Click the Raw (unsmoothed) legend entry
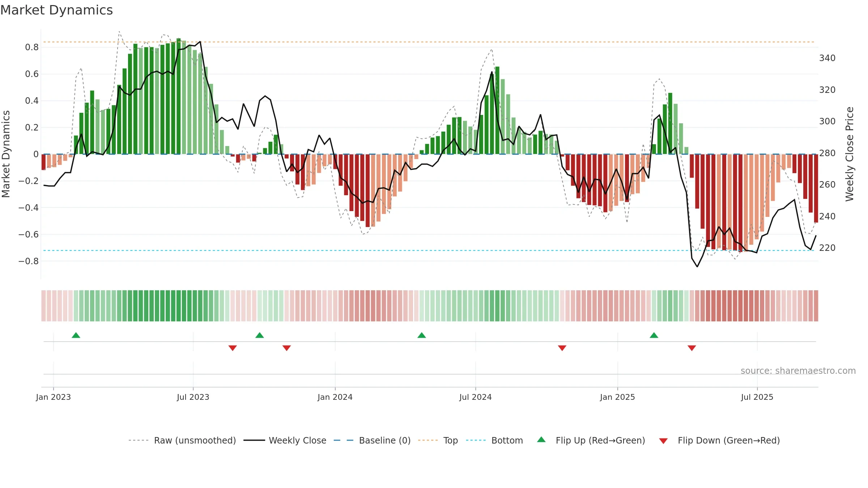This screenshot has width=868, height=488. 182,440
